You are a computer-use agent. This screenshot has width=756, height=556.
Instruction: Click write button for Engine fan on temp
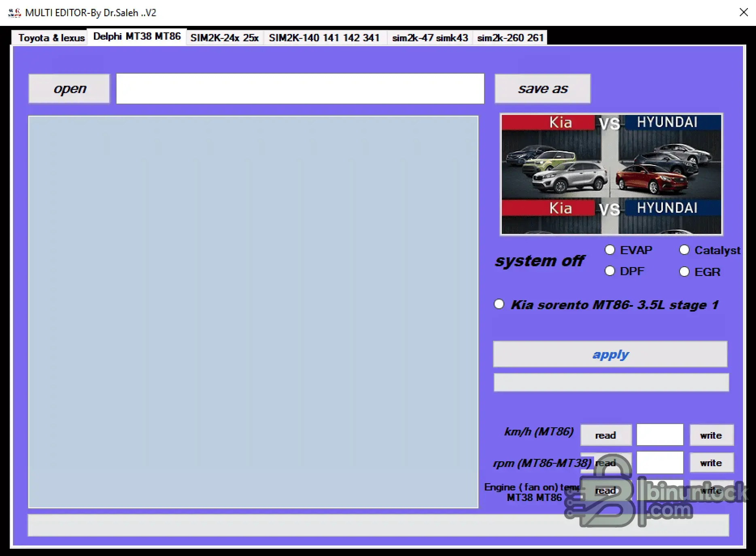tap(711, 490)
